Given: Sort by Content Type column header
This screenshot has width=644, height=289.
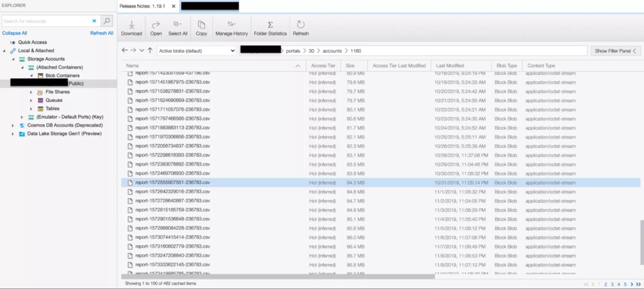Looking at the screenshot, I should (541, 65).
